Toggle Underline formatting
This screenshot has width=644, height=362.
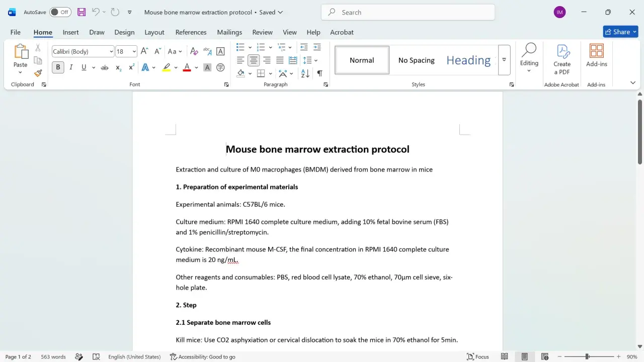click(84, 67)
